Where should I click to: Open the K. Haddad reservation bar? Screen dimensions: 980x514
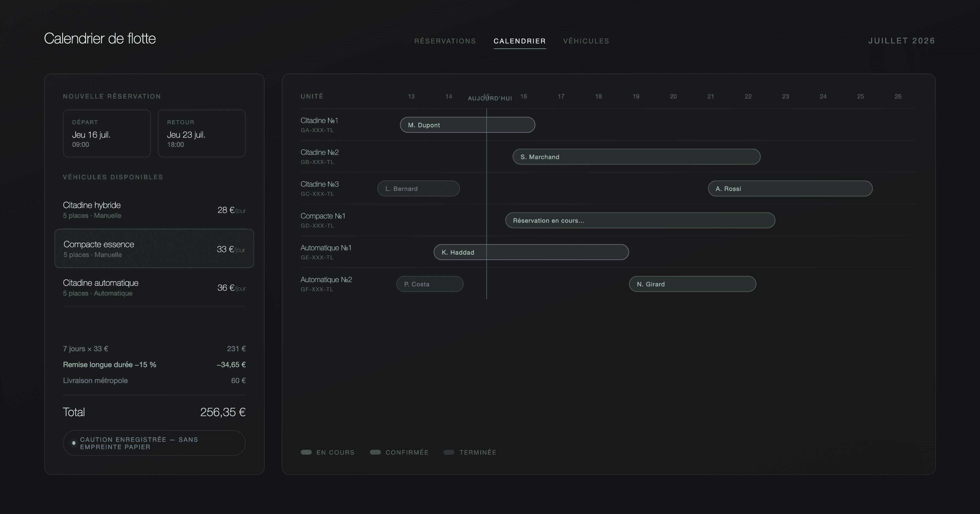coord(531,252)
